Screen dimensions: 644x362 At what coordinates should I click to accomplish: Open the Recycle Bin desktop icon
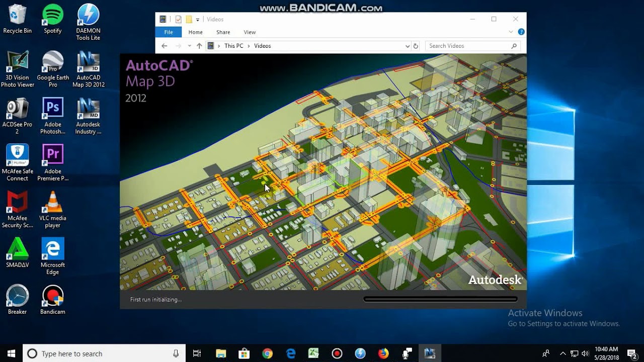[17, 19]
